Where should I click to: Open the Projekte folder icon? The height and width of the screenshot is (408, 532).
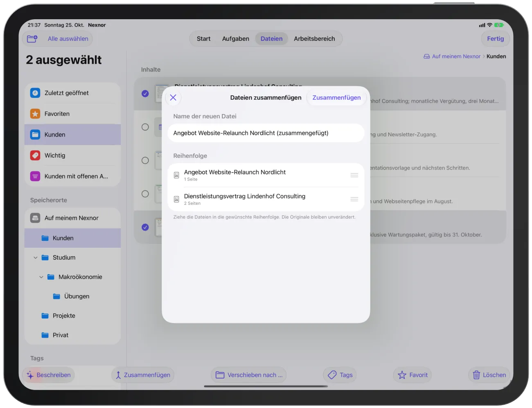(x=45, y=316)
